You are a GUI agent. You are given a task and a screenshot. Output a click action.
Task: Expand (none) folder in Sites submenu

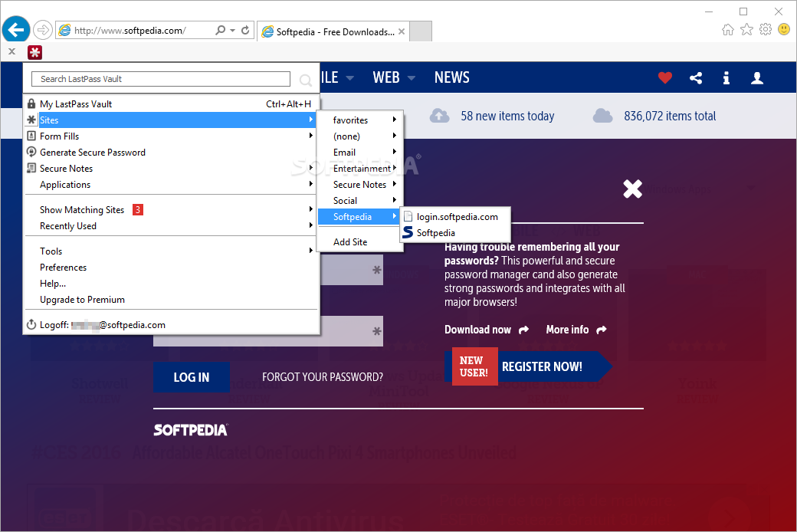(x=360, y=136)
